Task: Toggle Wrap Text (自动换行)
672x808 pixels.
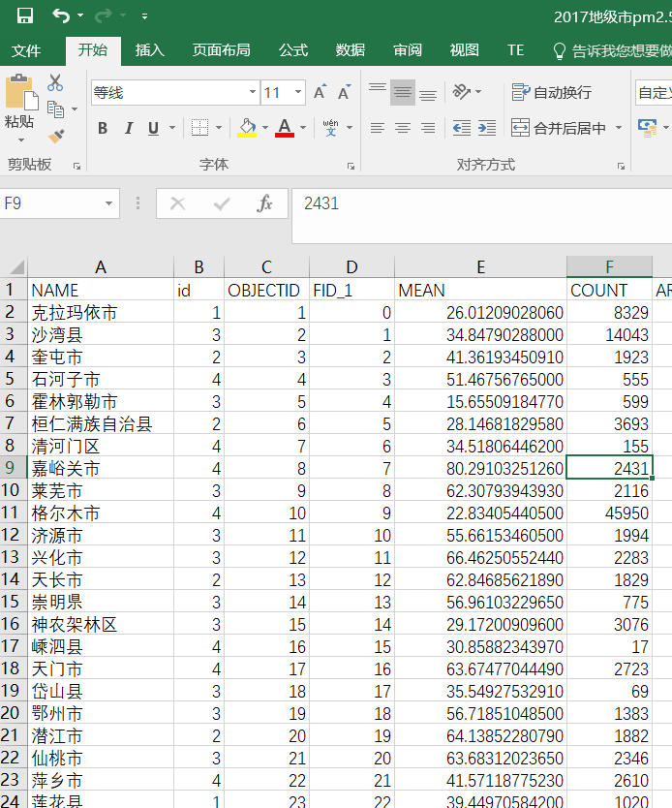Action: click(x=552, y=92)
